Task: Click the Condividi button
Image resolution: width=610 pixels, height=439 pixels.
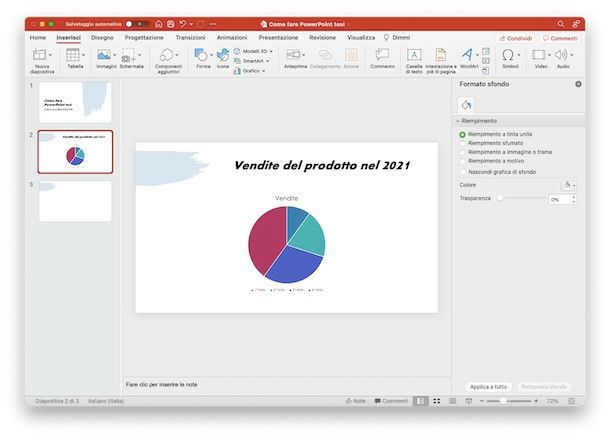Action: tap(515, 38)
